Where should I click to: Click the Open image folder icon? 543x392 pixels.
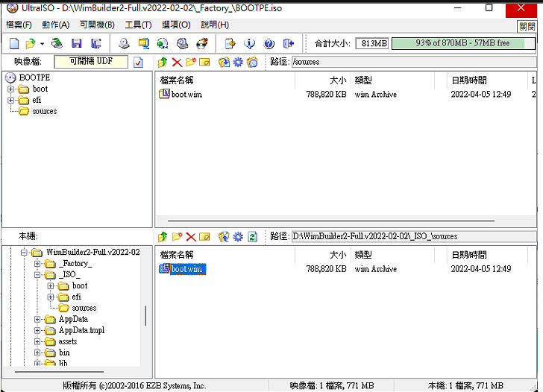pyautogui.click(x=31, y=43)
